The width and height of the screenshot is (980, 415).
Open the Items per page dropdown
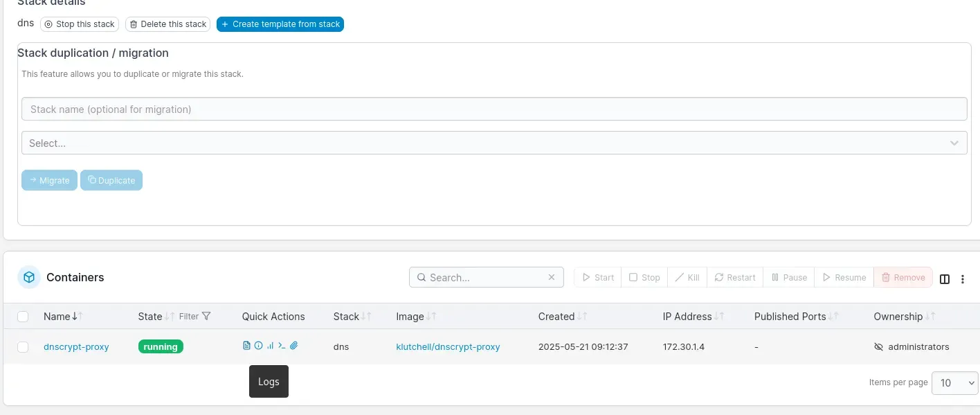[x=954, y=382]
